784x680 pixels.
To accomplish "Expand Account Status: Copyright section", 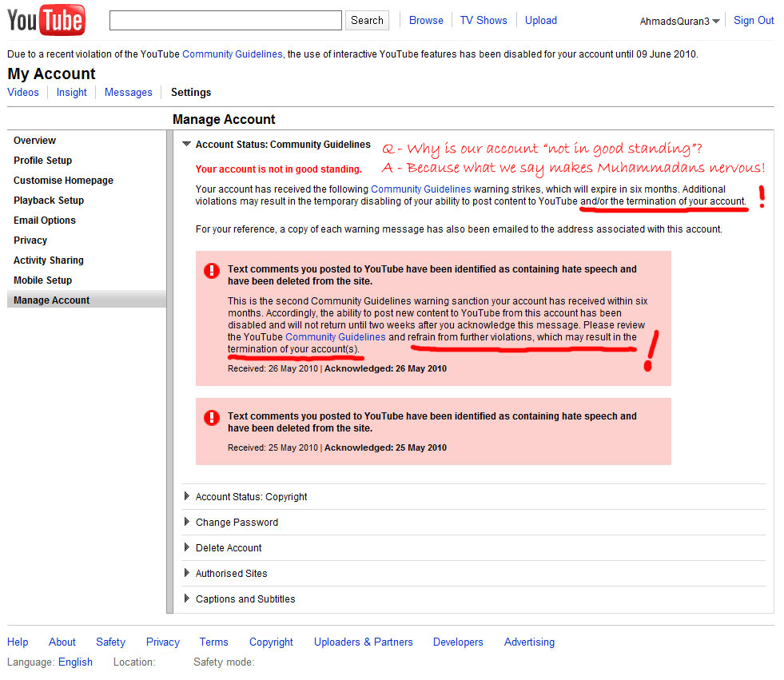I will click(x=186, y=496).
